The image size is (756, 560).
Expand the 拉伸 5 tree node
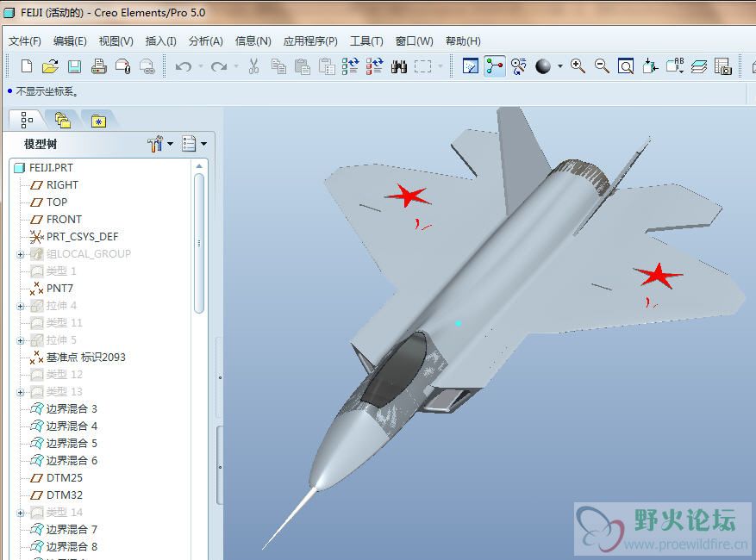(x=20, y=340)
